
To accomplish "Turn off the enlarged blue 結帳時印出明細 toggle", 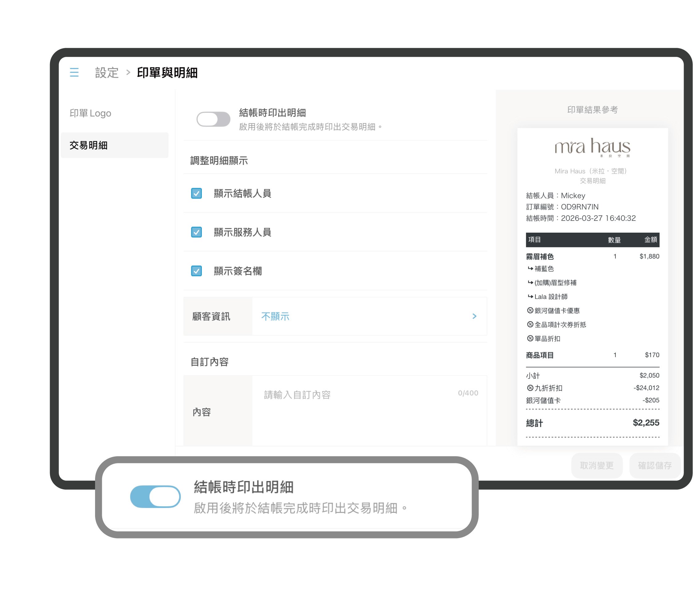I will click(x=155, y=496).
